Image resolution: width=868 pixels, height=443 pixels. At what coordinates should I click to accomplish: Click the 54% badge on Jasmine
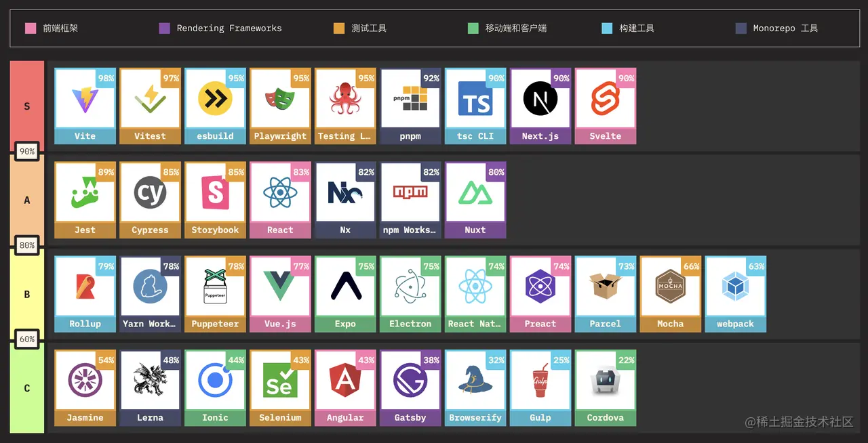point(106,360)
